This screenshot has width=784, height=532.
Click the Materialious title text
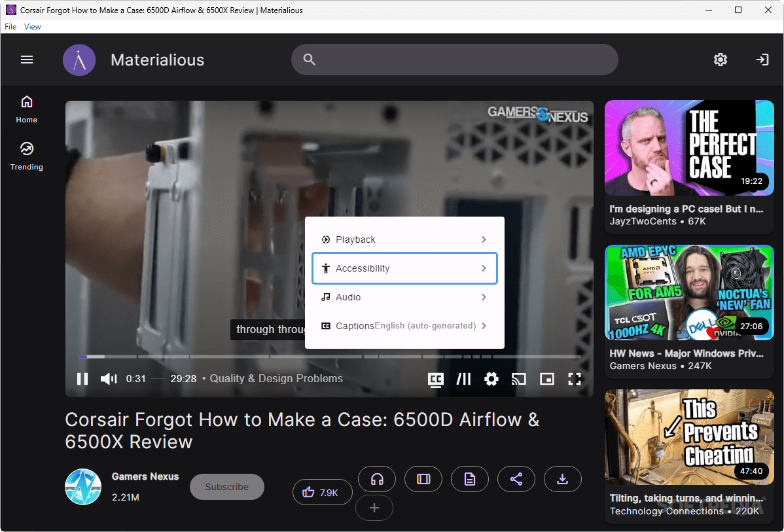tap(158, 60)
